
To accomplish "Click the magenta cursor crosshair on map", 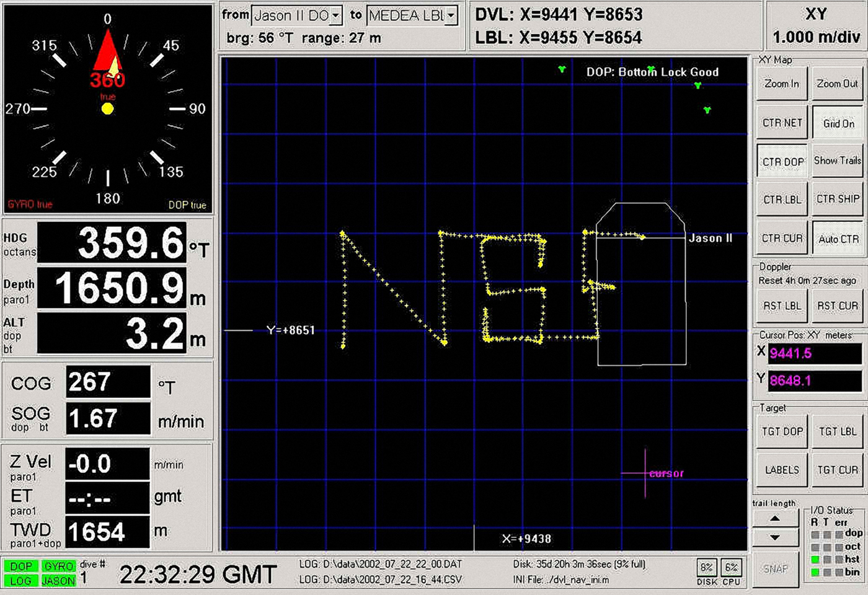I will [x=645, y=474].
